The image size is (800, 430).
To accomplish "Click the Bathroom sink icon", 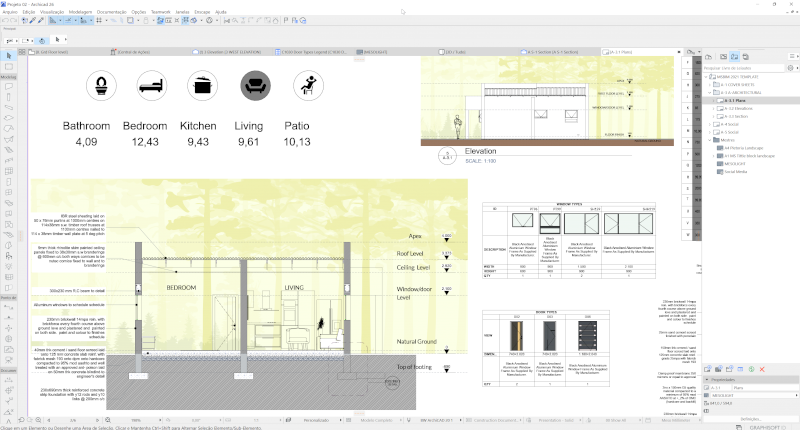I will [100, 86].
